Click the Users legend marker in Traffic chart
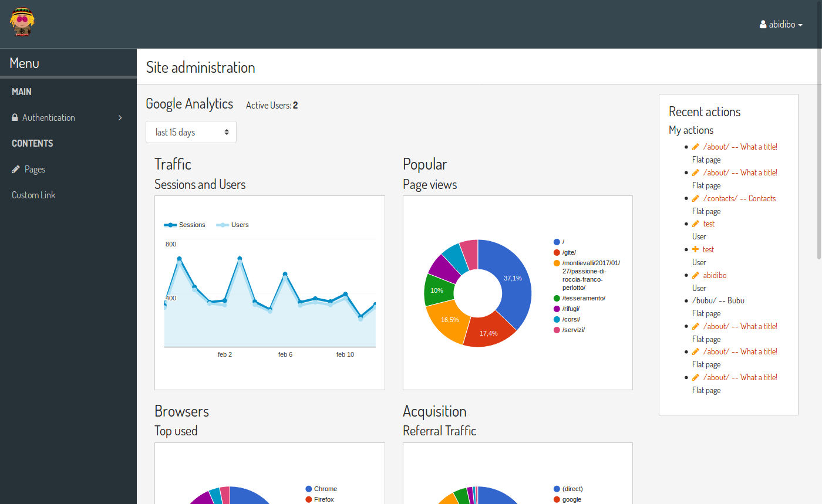This screenshot has width=822, height=504. tap(223, 225)
